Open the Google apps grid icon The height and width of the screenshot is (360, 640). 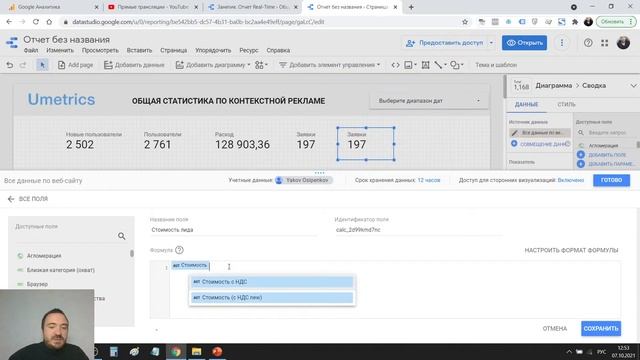pyautogui.click(x=604, y=42)
